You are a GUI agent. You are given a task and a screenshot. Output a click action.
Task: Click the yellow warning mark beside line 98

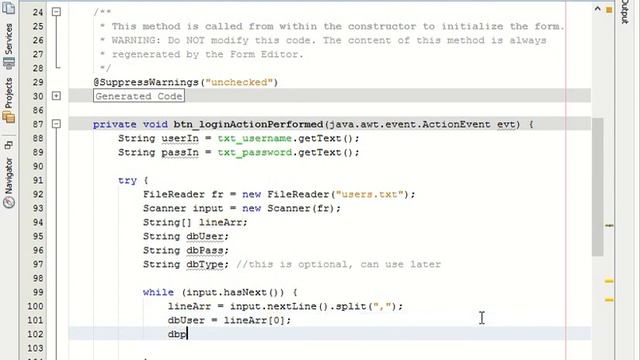(609, 281)
